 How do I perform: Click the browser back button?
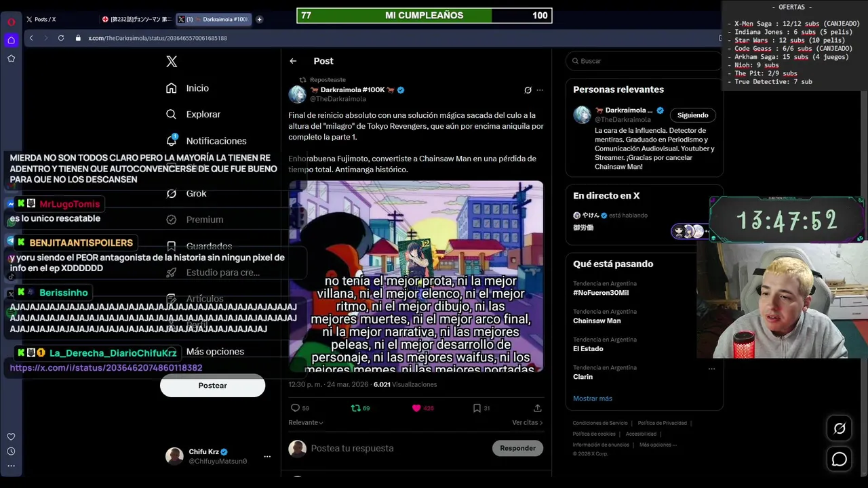pos(31,38)
